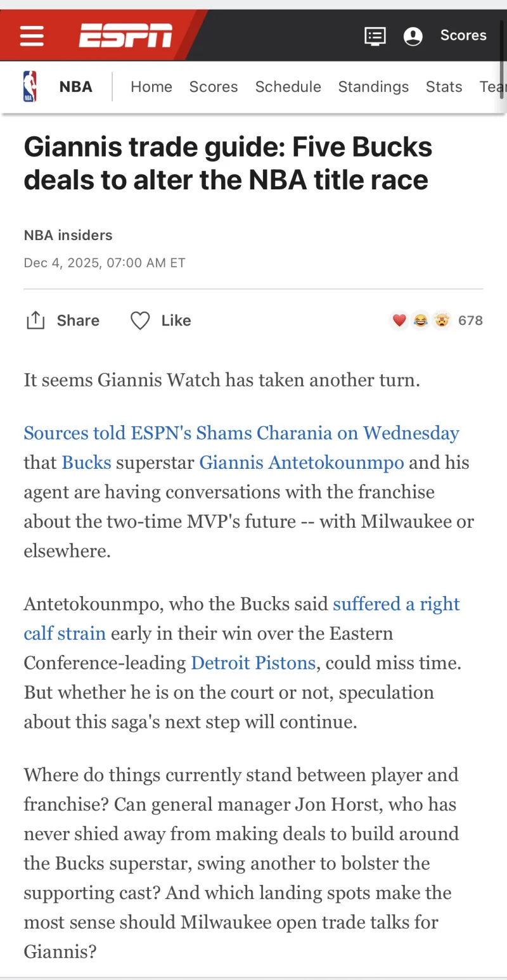
Task: Tap the Share arrow icon
Action: [x=35, y=321]
